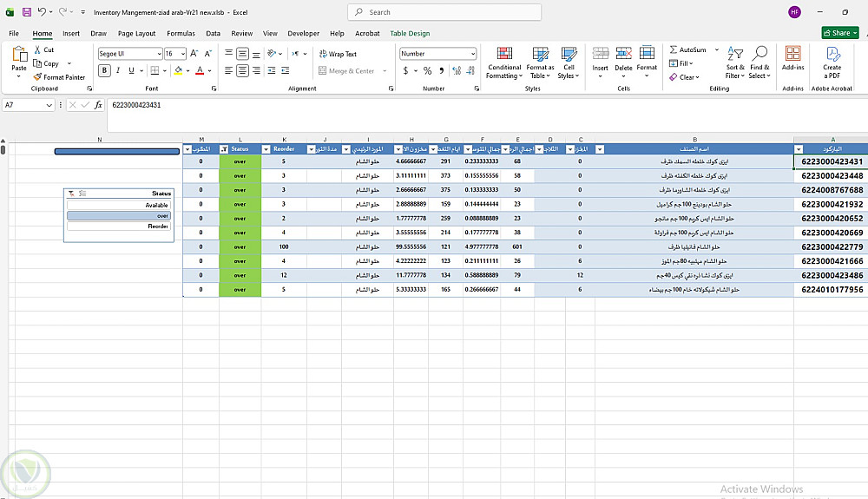Pick the Fill Color yellow swatch
Image resolution: width=868 pixels, height=499 pixels.
click(x=178, y=70)
